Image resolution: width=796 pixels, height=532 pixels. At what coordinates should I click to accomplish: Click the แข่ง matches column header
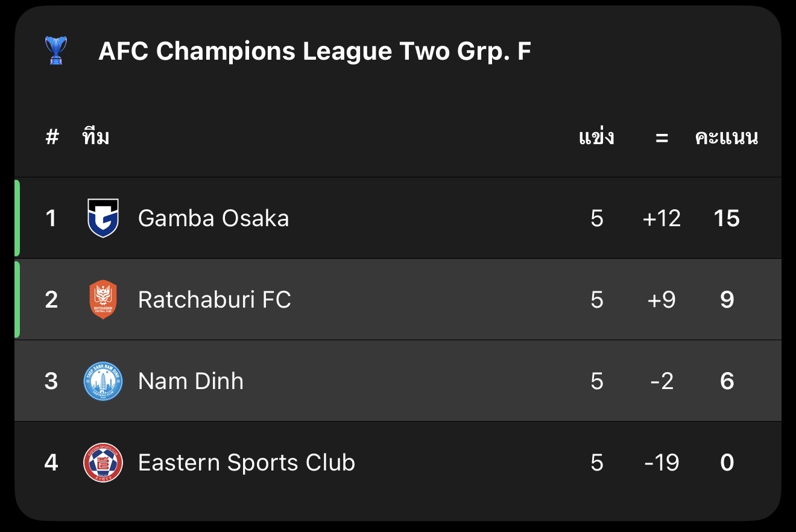click(596, 138)
